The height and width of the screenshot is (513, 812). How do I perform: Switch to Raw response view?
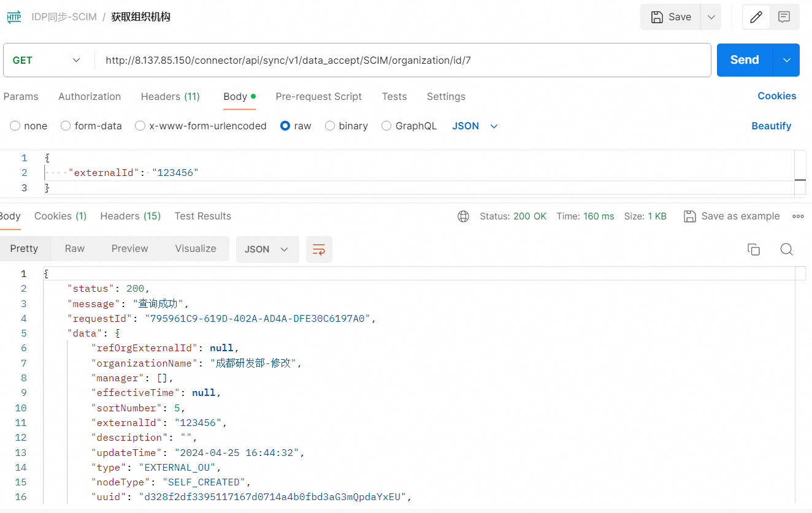point(75,249)
